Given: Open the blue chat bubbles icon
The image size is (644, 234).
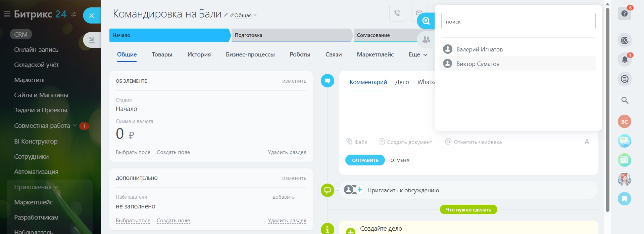Looking at the screenshot, I should point(625,141).
